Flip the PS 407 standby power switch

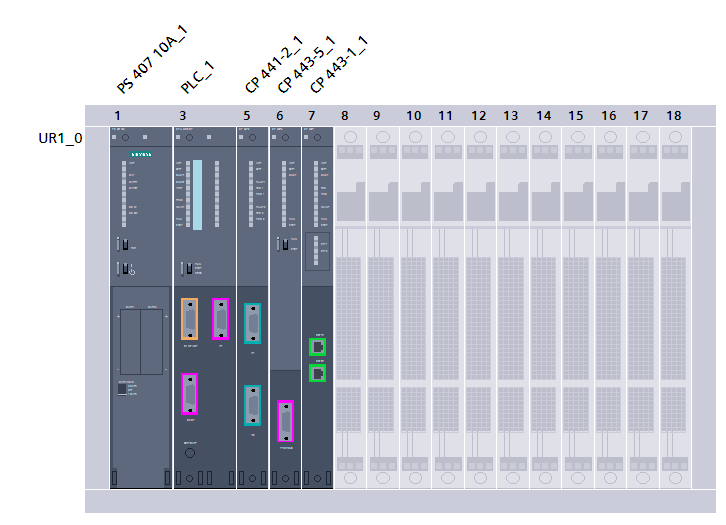click(126, 269)
